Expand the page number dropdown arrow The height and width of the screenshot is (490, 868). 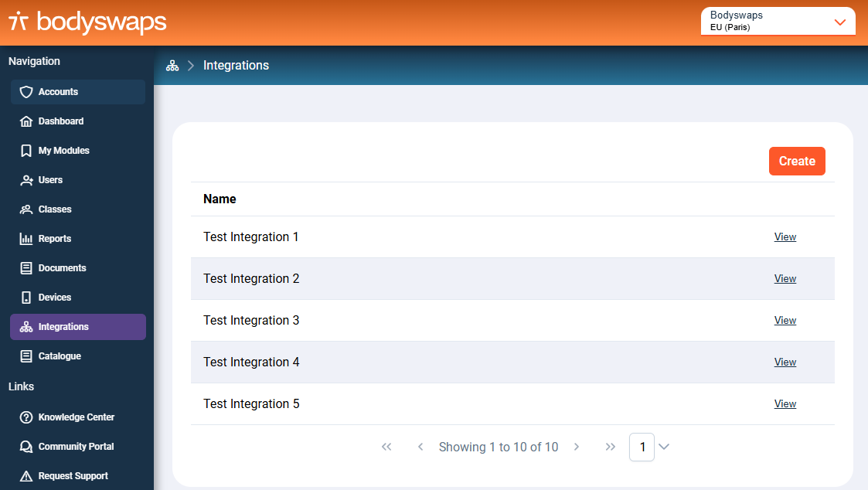tap(664, 447)
